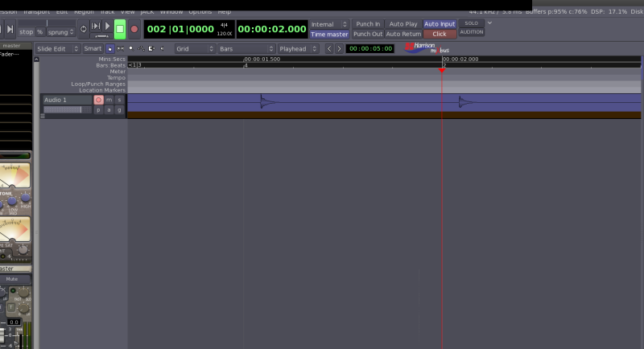This screenshot has width=644, height=349.
Task: Toggle Punch Out button
Action: [x=368, y=34]
